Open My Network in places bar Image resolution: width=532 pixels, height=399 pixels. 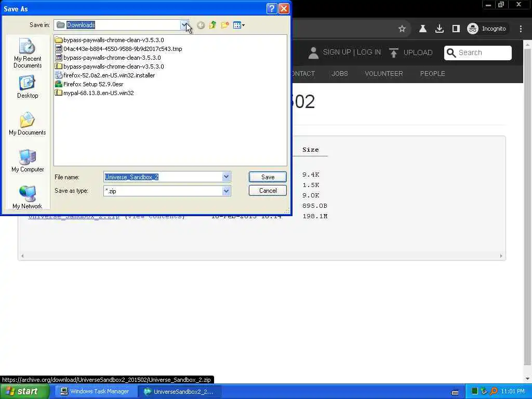pyautogui.click(x=28, y=197)
